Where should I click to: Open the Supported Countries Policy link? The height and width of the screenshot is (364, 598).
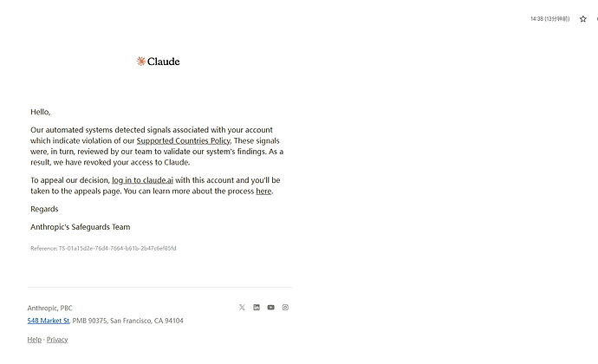[184, 140]
